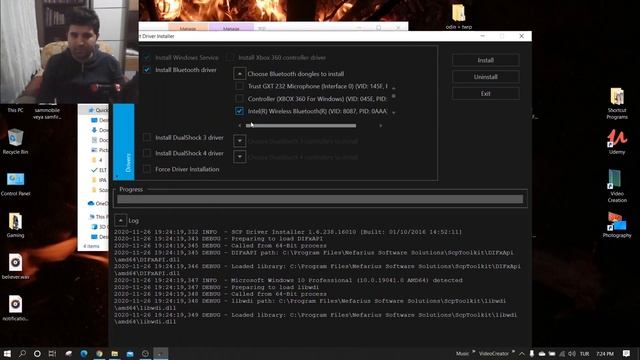
Task: Select the ELT folder in Explorer sidebar
Action: point(100,170)
